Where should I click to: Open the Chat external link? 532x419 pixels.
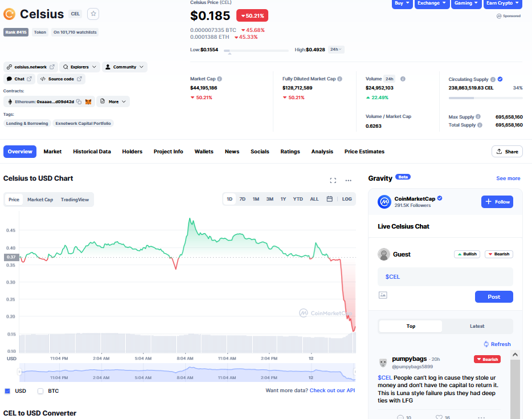pyautogui.click(x=19, y=79)
